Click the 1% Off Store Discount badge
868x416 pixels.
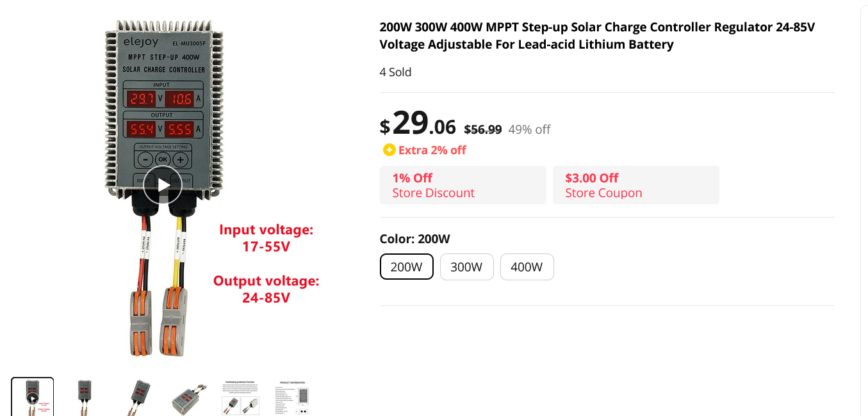pos(463,185)
